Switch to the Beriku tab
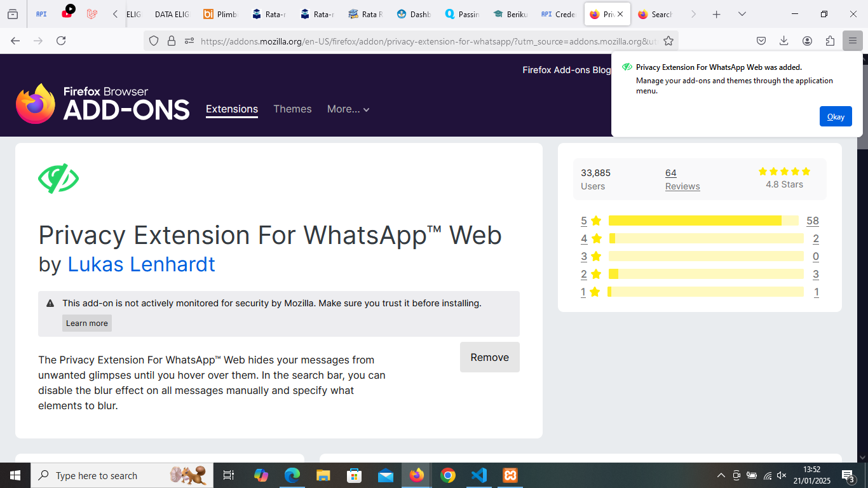 (x=510, y=14)
